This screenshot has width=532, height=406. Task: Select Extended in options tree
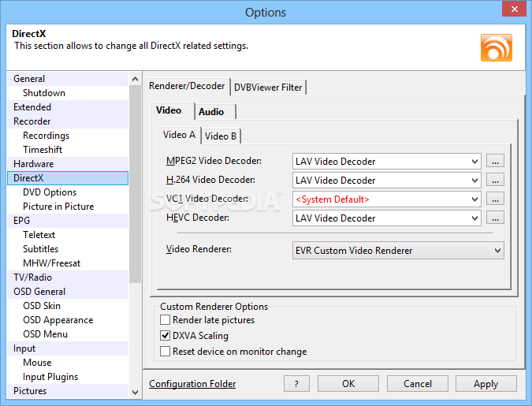point(68,107)
